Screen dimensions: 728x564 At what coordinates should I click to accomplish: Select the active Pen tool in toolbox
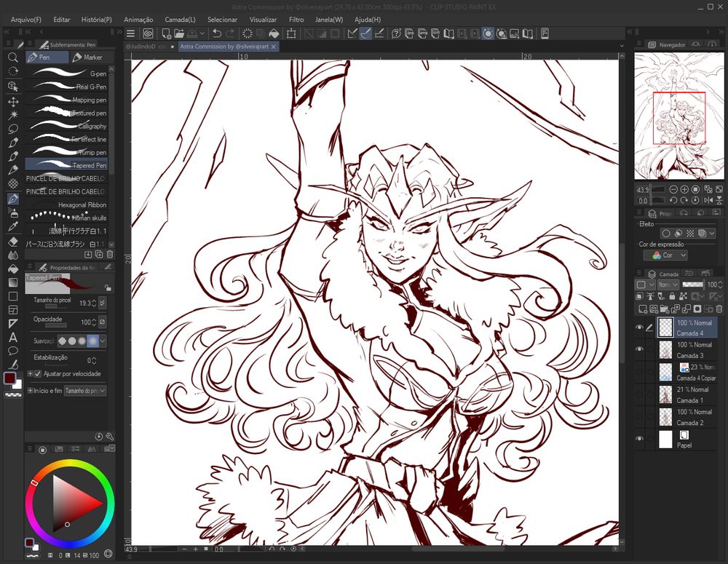coord(13,199)
